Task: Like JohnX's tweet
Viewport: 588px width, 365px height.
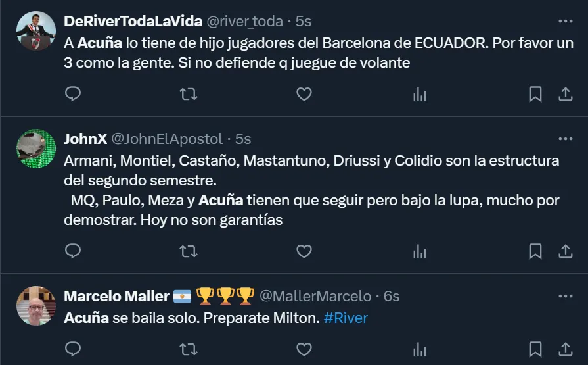Action: (304, 251)
